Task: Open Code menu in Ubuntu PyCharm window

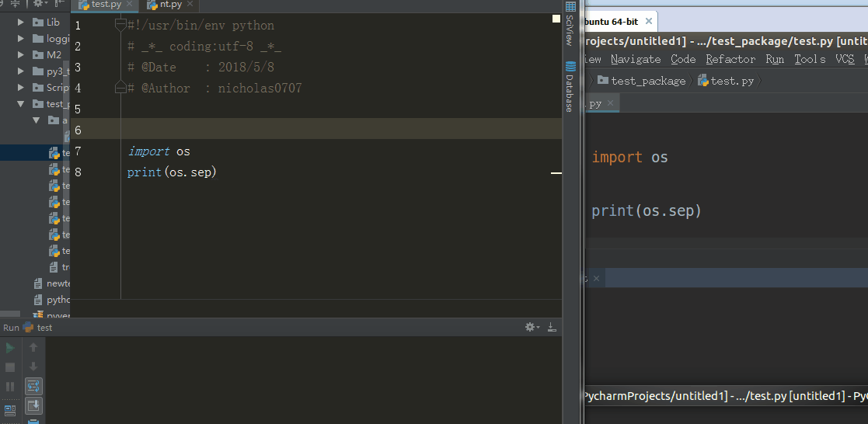Action: pyautogui.click(x=683, y=59)
